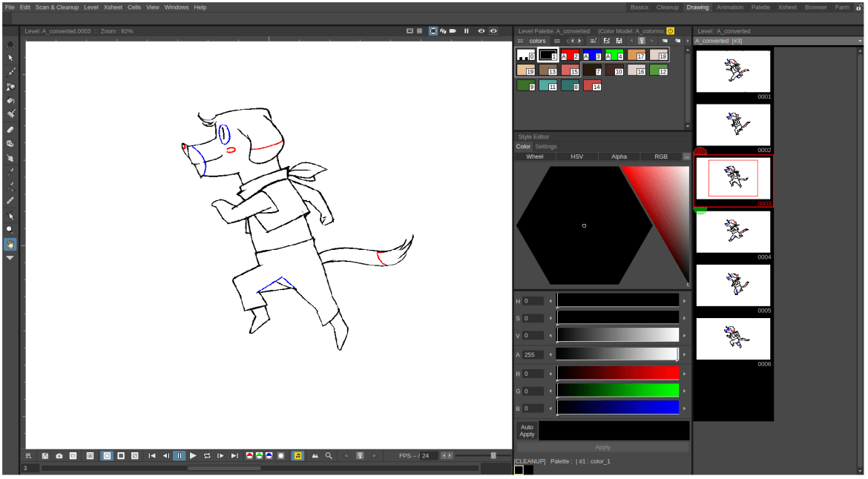Step to next frame
This screenshot has width=868, height=479.
coord(220,456)
